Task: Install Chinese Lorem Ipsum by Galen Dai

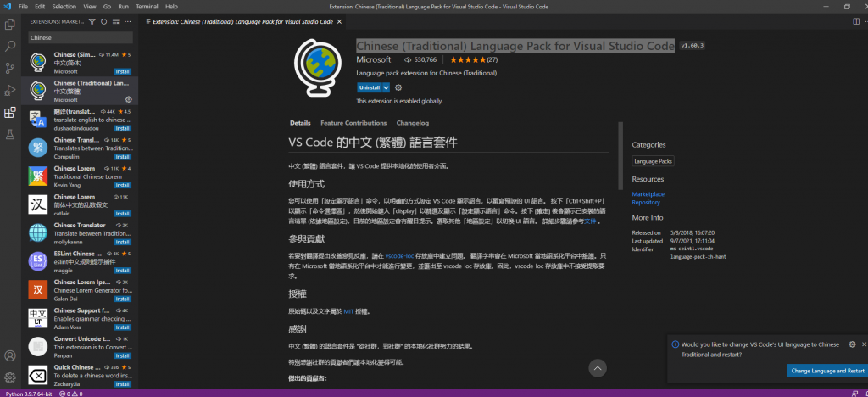Action: point(122,299)
